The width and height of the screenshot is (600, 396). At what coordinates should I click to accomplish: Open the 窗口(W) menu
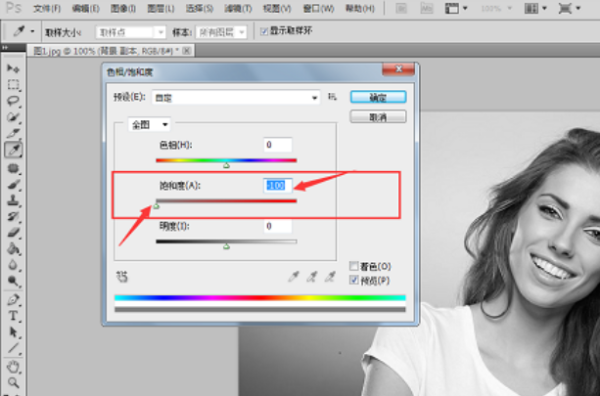318,8
